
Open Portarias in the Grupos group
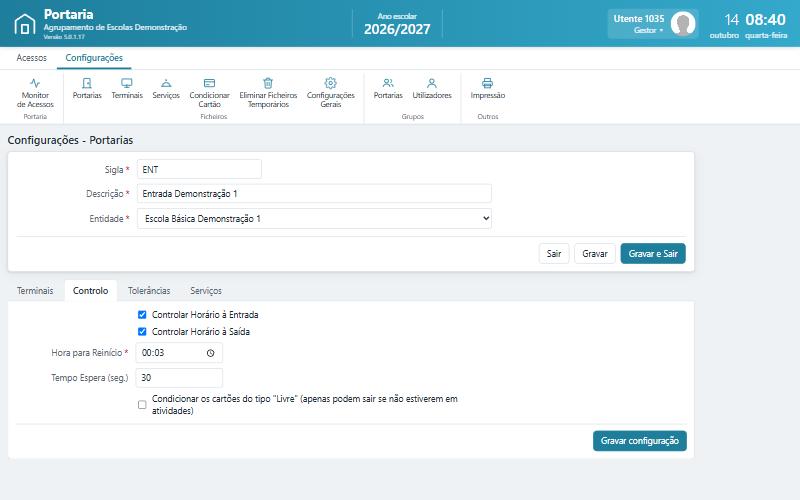tap(388, 88)
